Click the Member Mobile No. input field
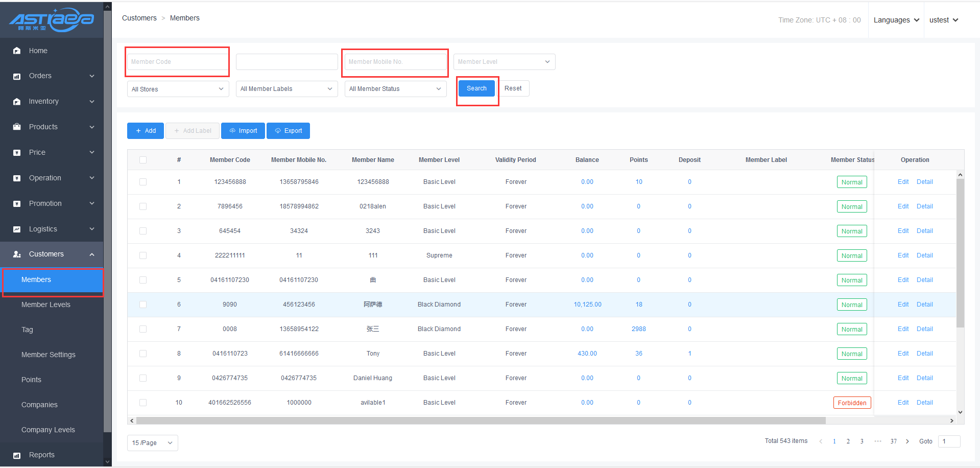The image size is (980, 468). [395, 62]
